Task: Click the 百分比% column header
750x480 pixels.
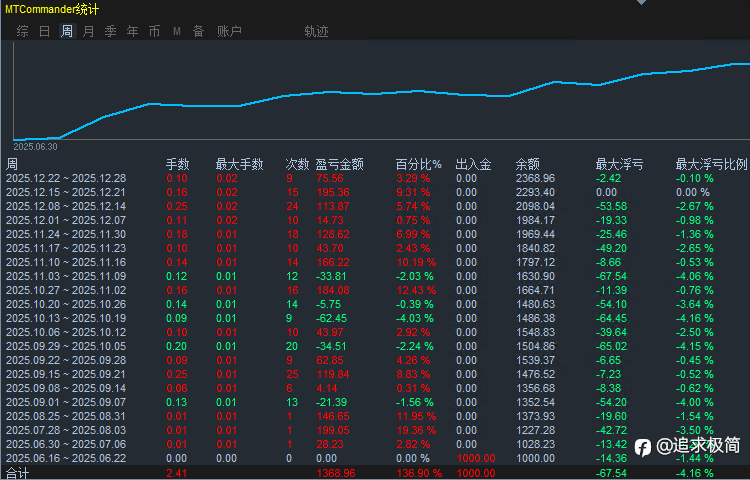Action: (418, 164)
